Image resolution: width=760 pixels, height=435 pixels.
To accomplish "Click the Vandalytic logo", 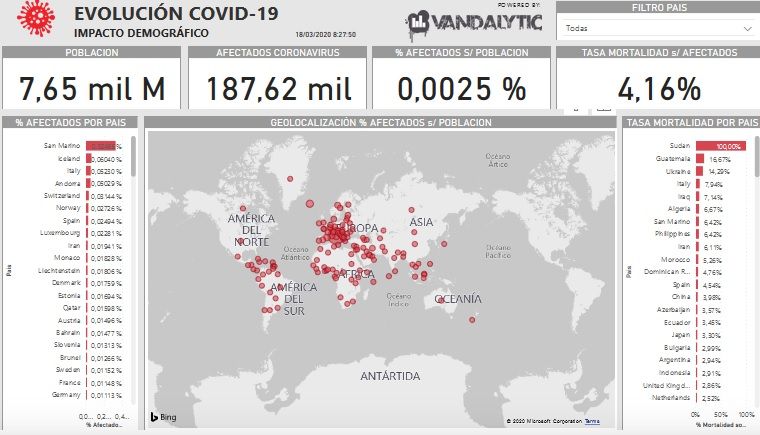I will 475,22.
